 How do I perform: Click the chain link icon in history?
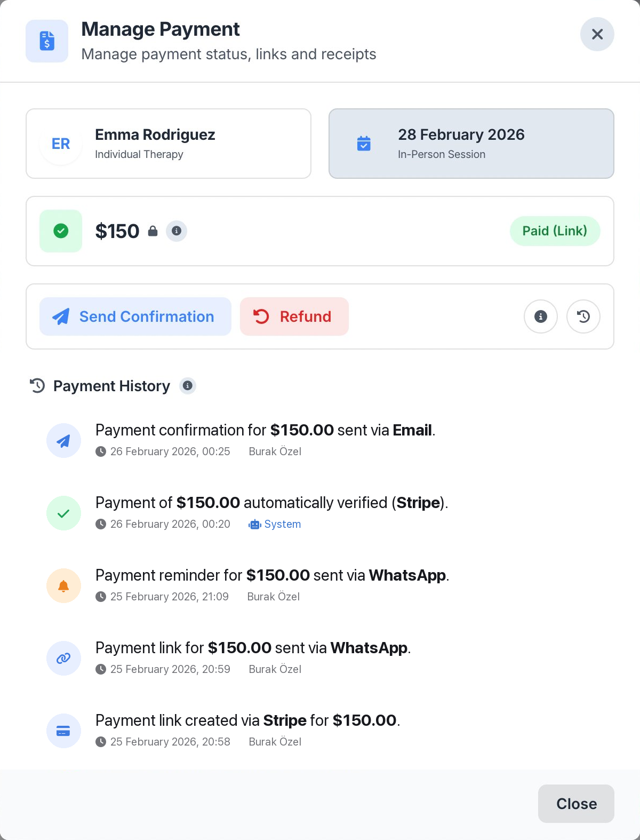coord(63,659)
